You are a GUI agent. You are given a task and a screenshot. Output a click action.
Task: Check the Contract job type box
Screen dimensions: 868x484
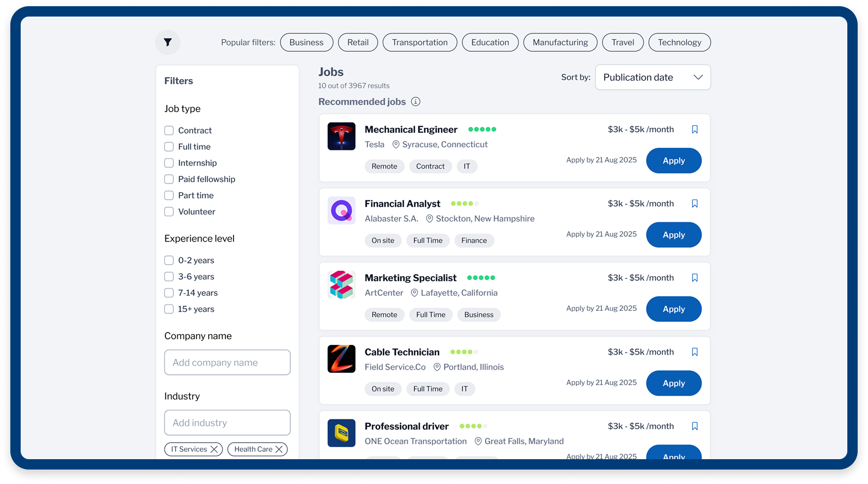pyautogui.click(x=169, y=130)
